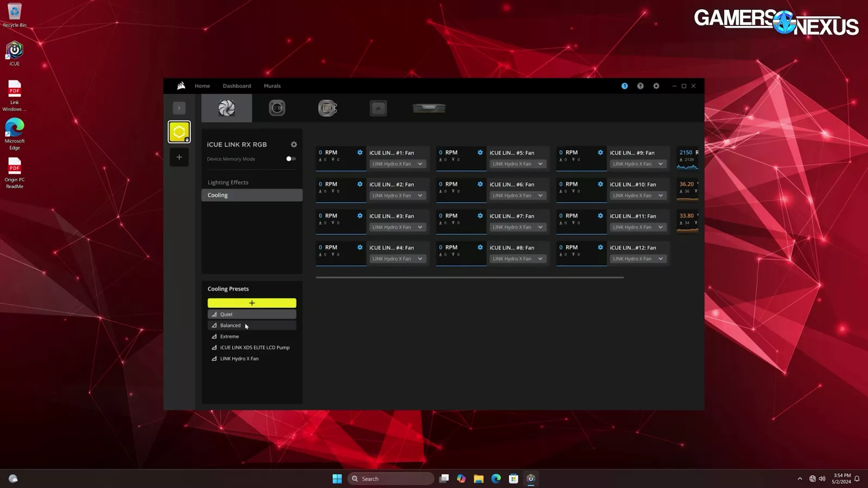Open the help question mark icon
This screenshot has height=488, width=868.
(640, 86)
